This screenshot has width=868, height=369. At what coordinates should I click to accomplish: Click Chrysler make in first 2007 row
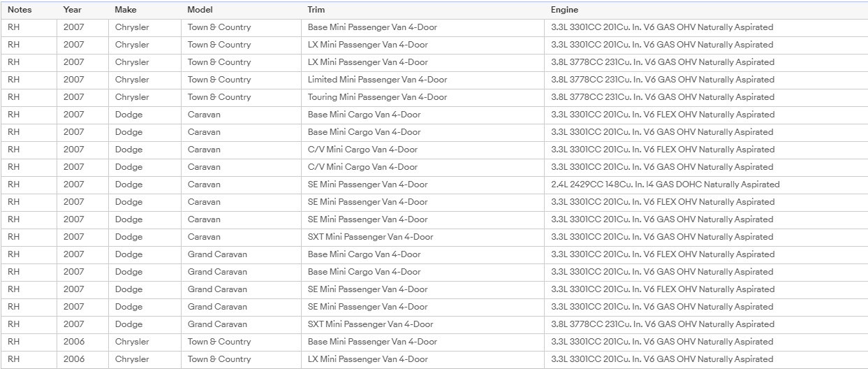click(x=132, y=27)
